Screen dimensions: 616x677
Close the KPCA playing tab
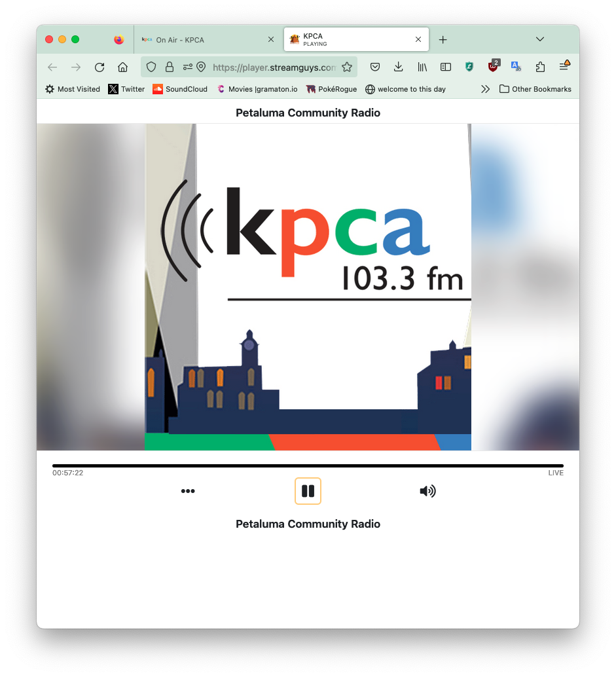tap(418, 40)
